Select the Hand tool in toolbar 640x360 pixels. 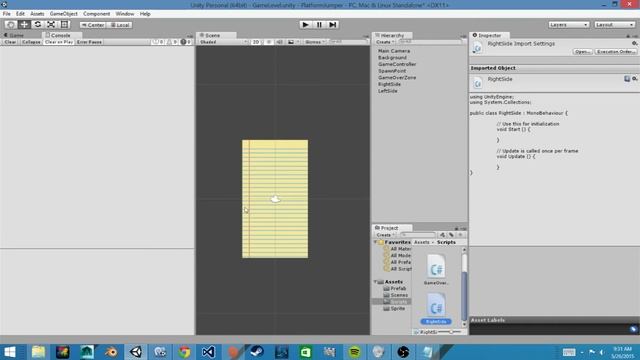[11, 24]
